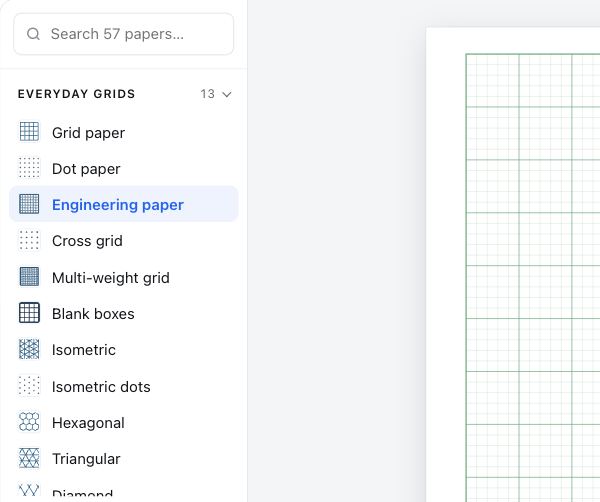Pick the Triangular paper label
Image resolution: width=600 pixels, height=502 pixels.
click(86, 459)
